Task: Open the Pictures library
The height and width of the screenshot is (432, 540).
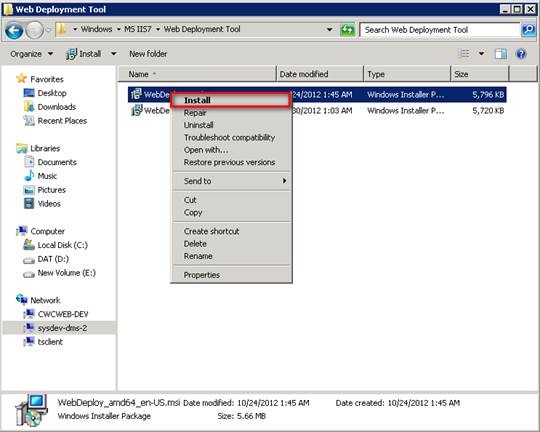Action: coord(51,190)
